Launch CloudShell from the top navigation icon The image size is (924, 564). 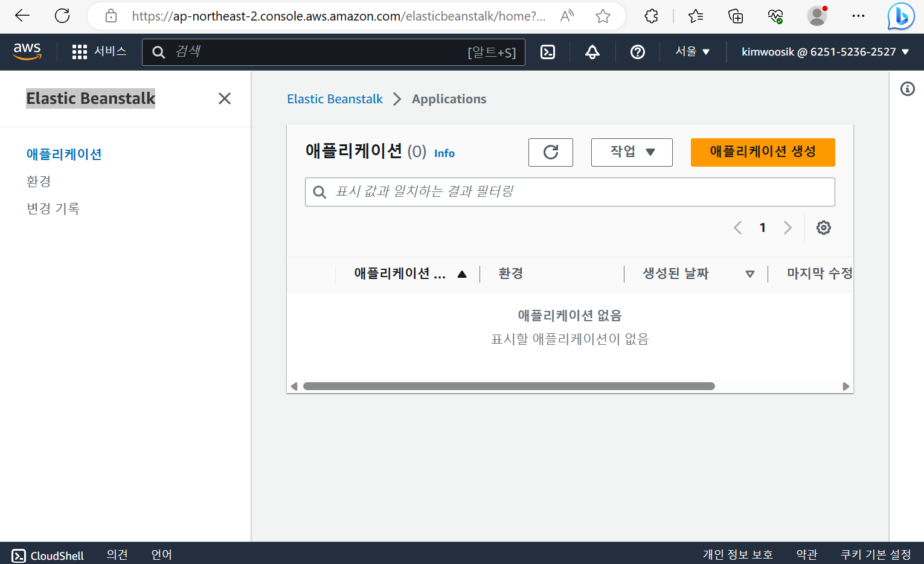click(548, 52)
